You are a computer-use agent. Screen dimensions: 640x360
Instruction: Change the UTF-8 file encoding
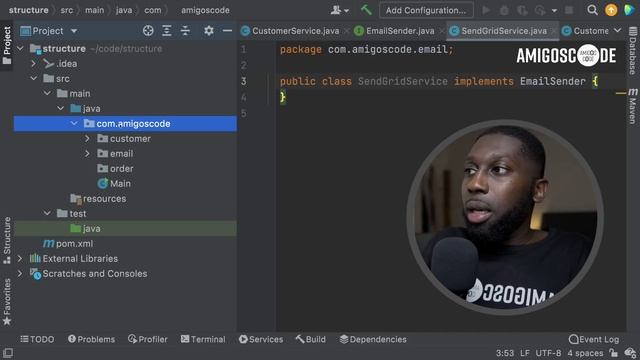(x=549, y=353)
